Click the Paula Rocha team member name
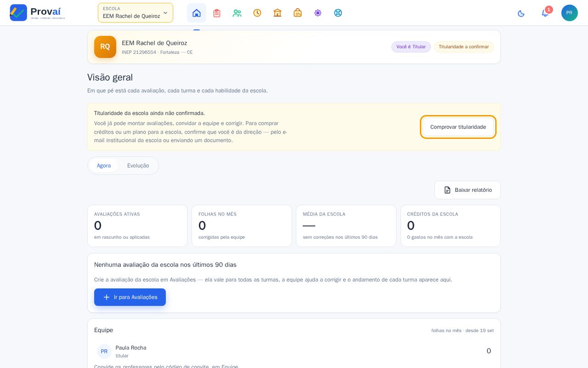The height and width of the screenshot is (368, 588). coord(131,348)
